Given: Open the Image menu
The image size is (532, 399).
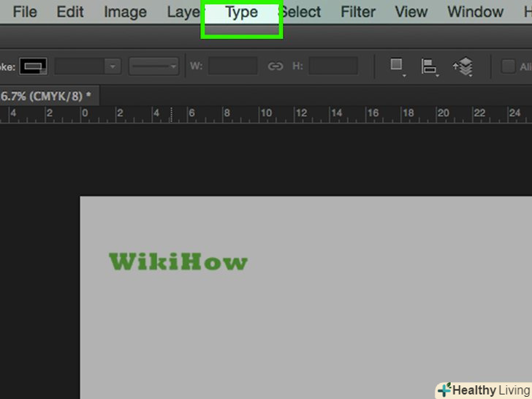Looking at the screenshot, I should [125, 12].
